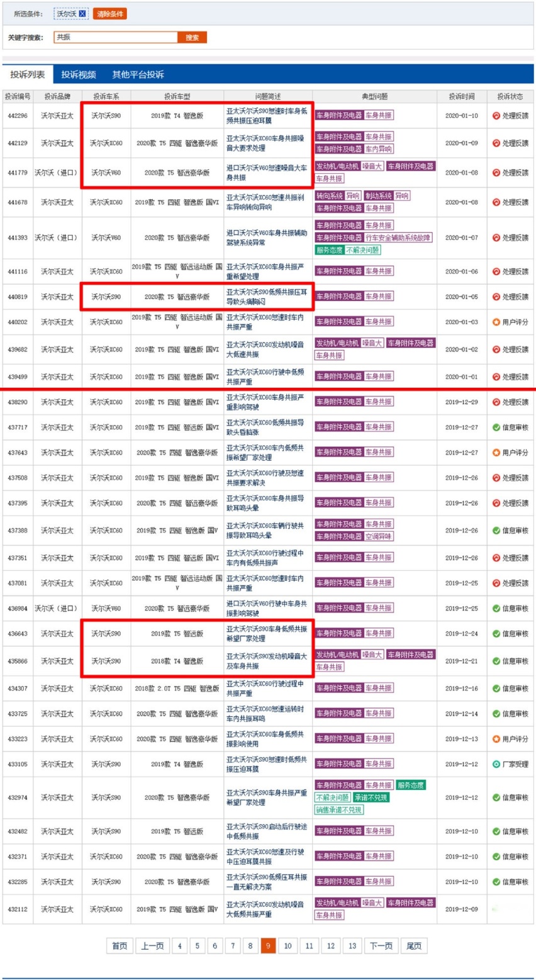Image resolution: width=536 pixels, height=980 pixels.
Task: Click the 信息审核 check icon for complaint 436984
Action: point(496,608)
